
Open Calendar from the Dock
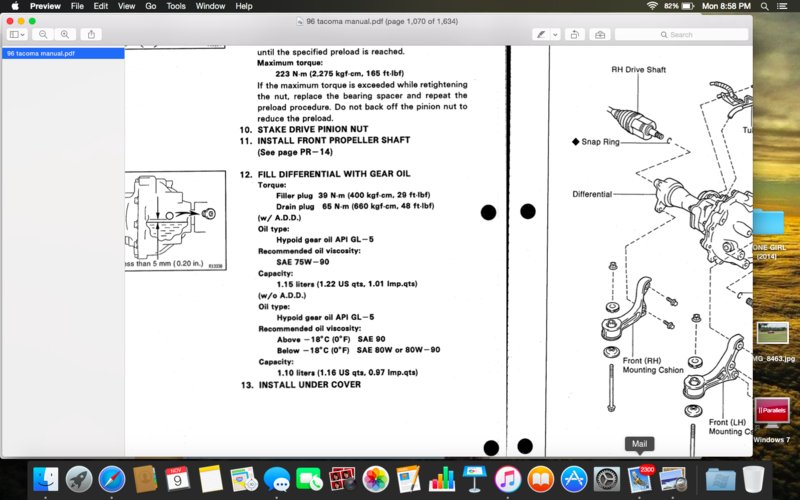click(x=178, y=479)
